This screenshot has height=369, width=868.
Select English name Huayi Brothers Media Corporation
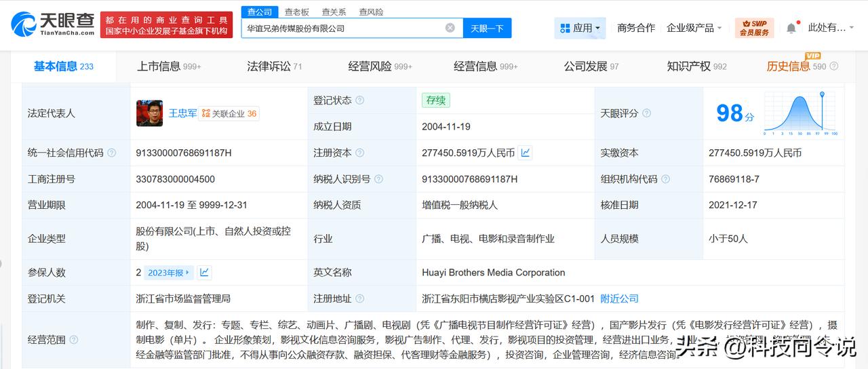pos(493,273)
